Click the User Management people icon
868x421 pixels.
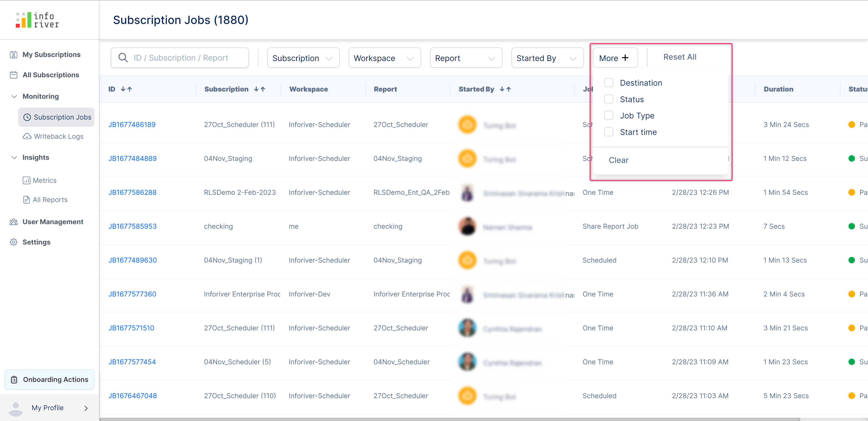tap(14, 222)
